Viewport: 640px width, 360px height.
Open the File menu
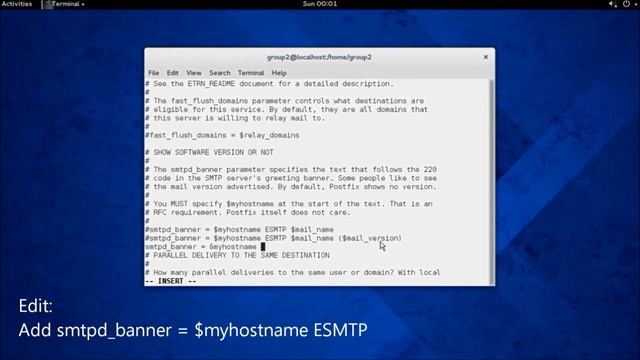(x=153, y=73)
